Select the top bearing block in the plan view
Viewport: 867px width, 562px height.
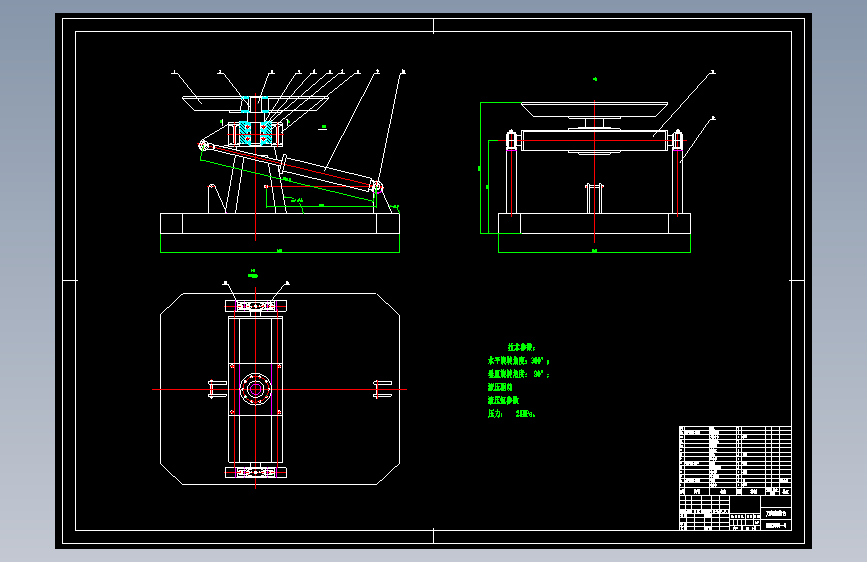255,306
